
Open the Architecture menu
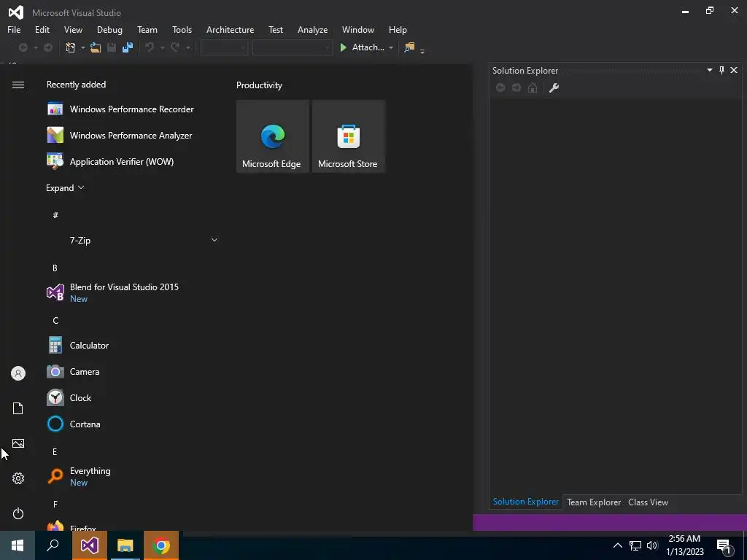click(230, 29)
